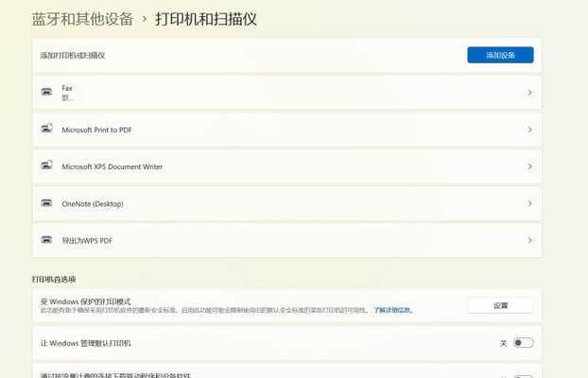This screenshot has height=378, width=588.
Task: Click the 导出为WPS PDF printer icon
Action: [x=46, y=240]
